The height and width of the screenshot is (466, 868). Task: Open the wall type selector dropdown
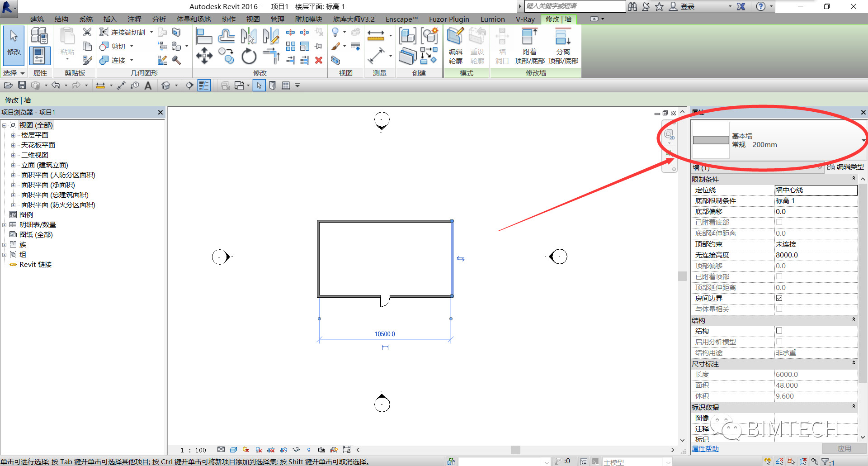[x=864, y=140]
